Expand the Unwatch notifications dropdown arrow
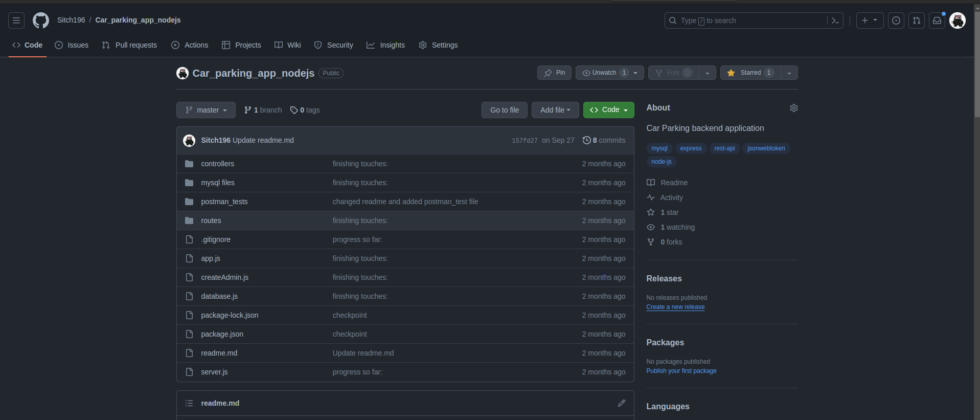 coord(635,73)
